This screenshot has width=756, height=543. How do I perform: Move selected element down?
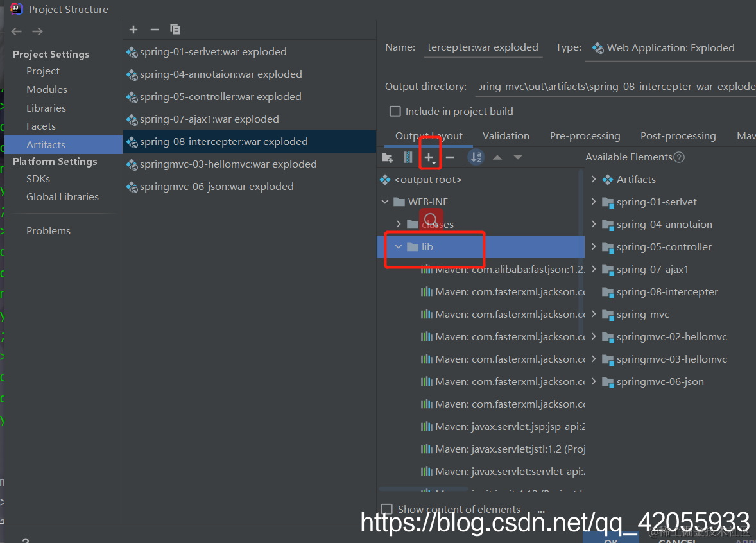tap(518, 157)
